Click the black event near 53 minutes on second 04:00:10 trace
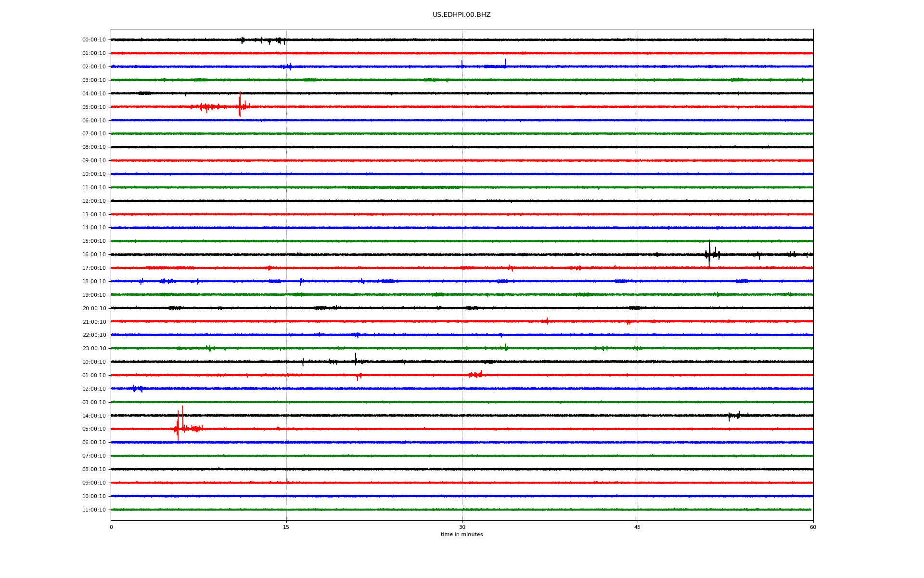924x578 pixels. point(733,415)
